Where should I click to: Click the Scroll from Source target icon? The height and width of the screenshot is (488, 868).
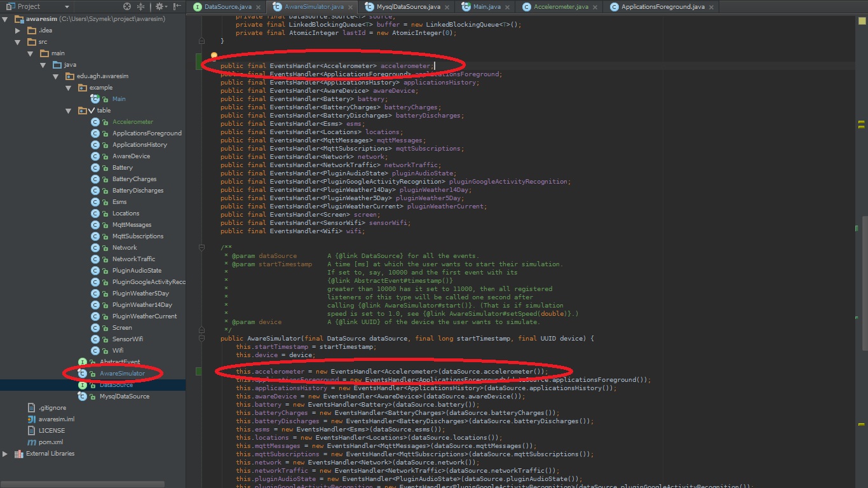coord(127,6)
